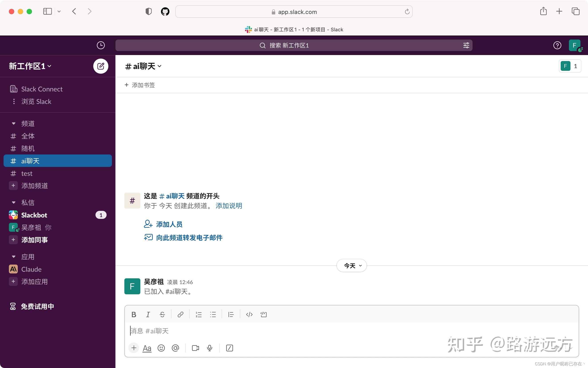The image size is (588, 368).
Task: Toggle bold formatting in the composer
Action: [134, 314]
